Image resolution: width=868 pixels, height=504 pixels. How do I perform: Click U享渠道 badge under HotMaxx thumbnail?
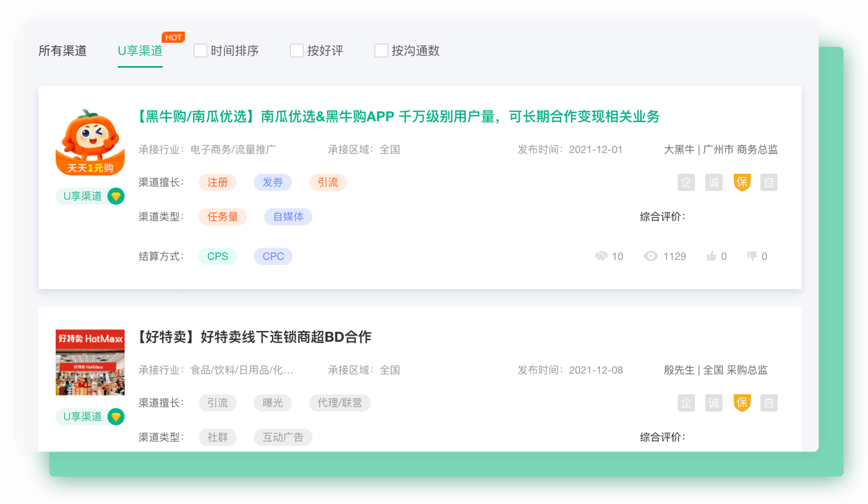click(x=90, y=417)
